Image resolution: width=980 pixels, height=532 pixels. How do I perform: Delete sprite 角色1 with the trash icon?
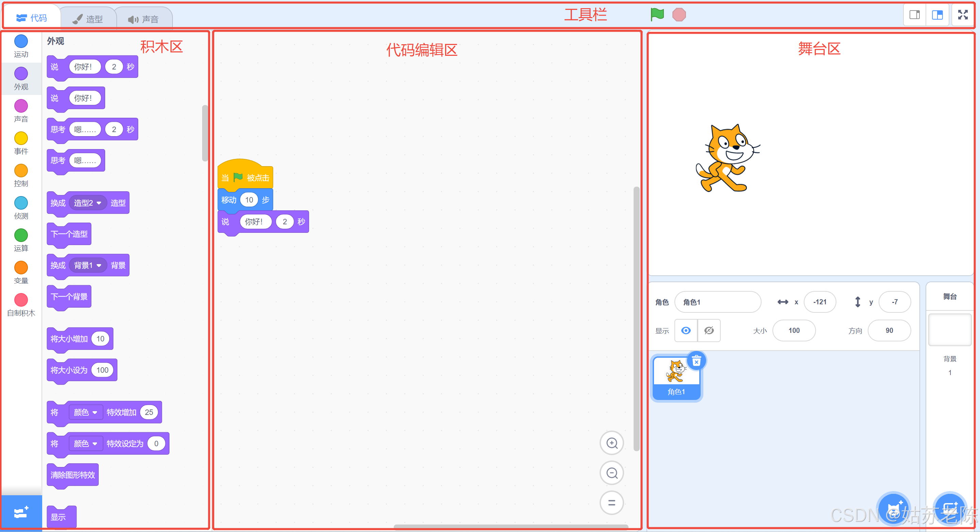pos(696,361)
